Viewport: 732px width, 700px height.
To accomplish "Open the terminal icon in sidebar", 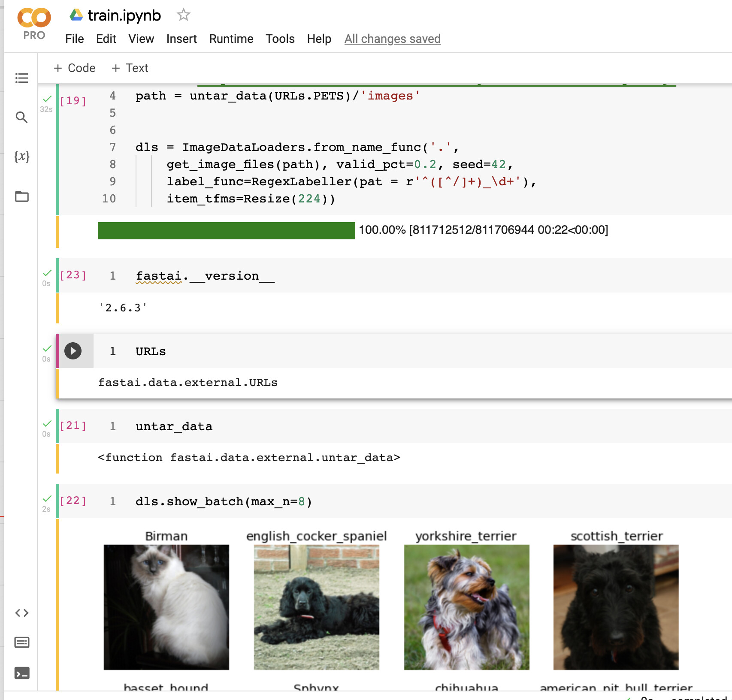I will pyautogui.click(x=22, y=673).
